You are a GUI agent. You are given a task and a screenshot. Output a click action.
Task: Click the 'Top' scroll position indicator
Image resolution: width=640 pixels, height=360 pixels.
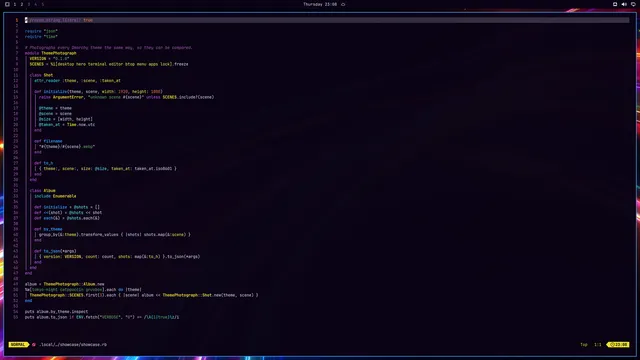(x=584, y=344)
